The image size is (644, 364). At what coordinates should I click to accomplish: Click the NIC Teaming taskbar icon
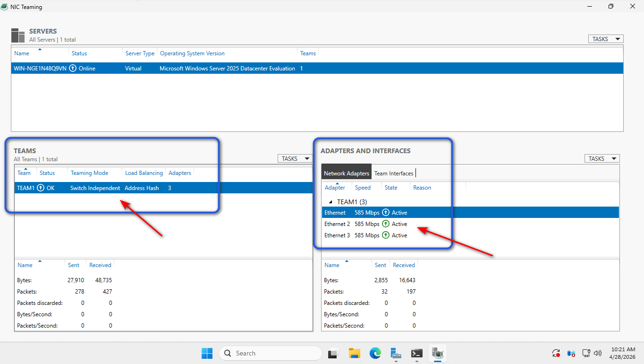pos(438,353)
